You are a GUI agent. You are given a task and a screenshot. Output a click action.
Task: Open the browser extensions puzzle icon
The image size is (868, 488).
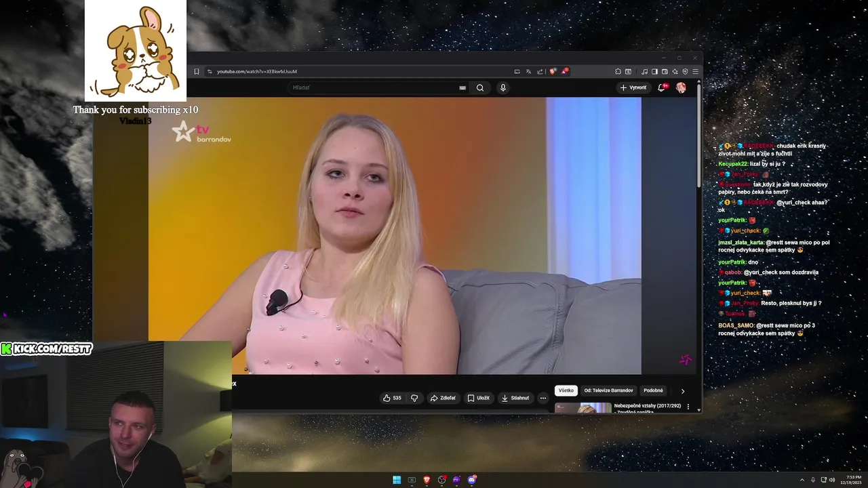[x=618, y=71]
